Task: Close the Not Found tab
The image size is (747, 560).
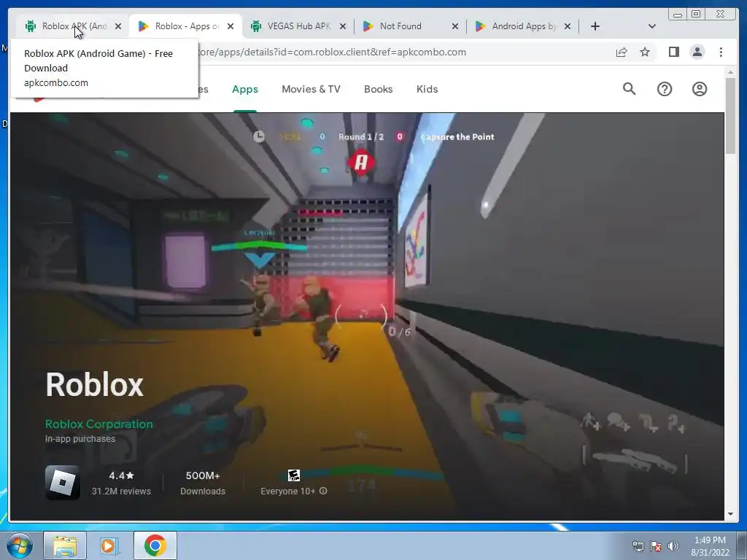Action: coord(455,26)
